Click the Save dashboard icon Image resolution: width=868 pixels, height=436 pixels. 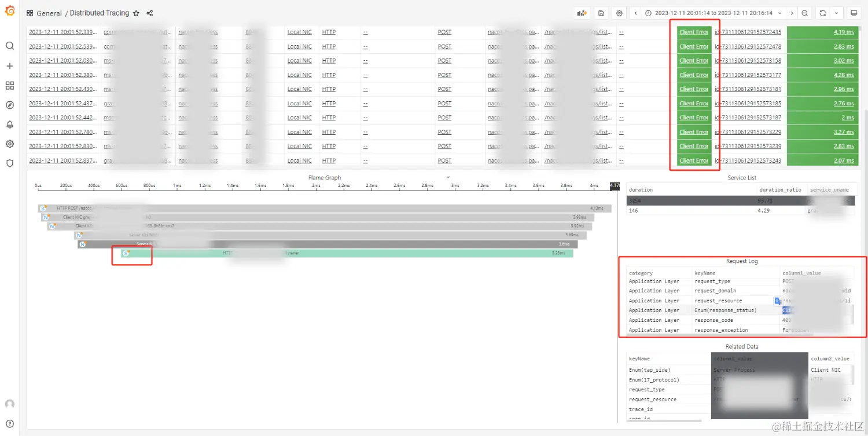click(602, 13)
